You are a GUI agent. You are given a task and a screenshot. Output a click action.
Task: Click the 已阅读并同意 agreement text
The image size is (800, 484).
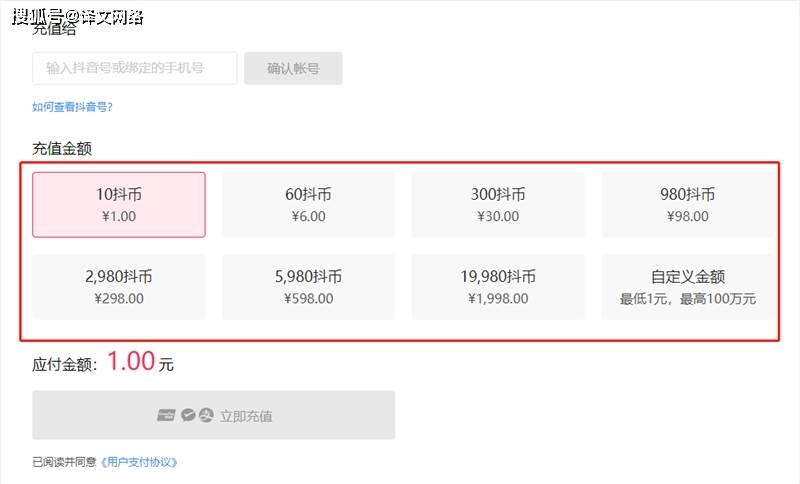[x=64, y=462]
